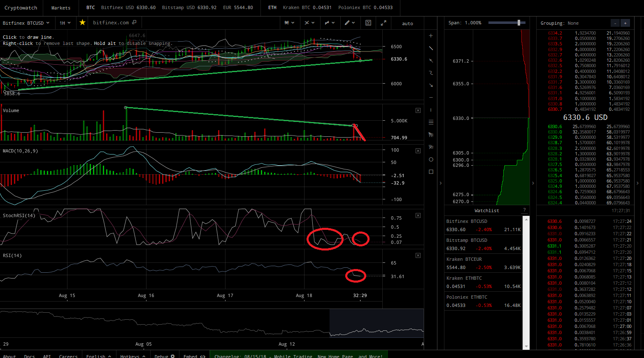This screenshot has height=358, width=644.
Task: Open the Cryptowatch home tab
Action: tap(21, 8)
